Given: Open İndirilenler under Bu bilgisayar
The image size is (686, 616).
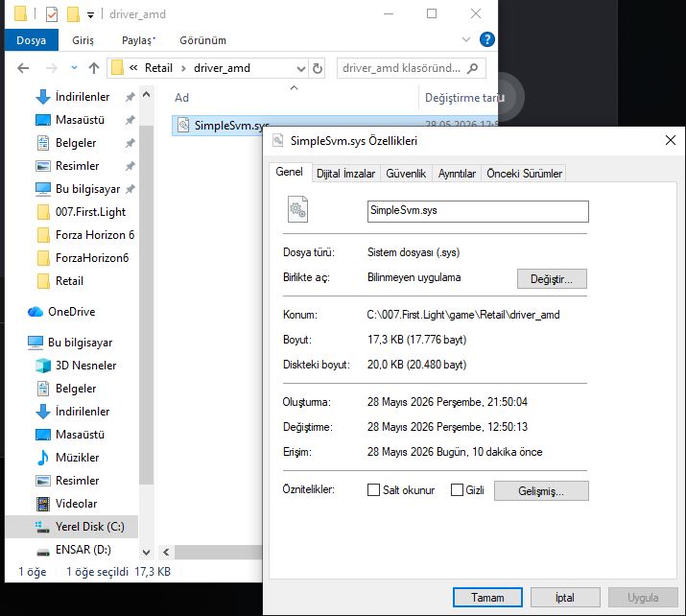Looking at the screenshot, I should pos(83,412).
